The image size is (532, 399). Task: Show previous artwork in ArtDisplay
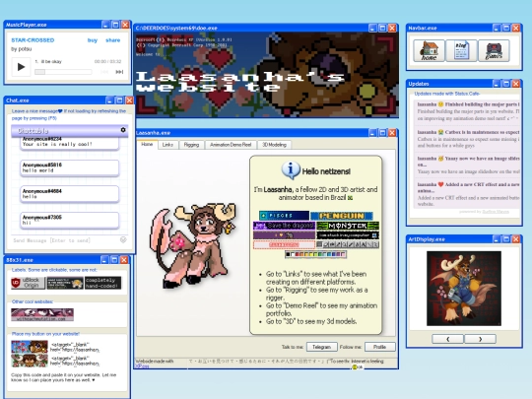point(447,339)
